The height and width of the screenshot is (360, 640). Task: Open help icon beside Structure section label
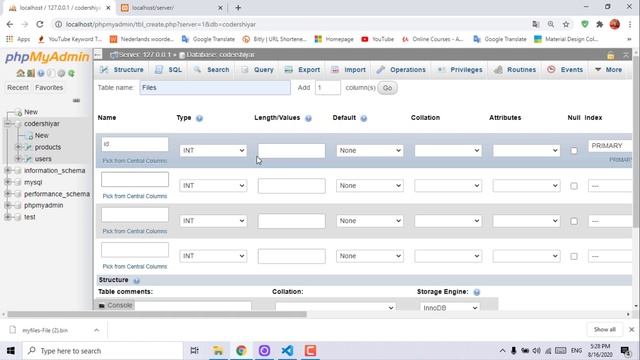click(136, 280)
